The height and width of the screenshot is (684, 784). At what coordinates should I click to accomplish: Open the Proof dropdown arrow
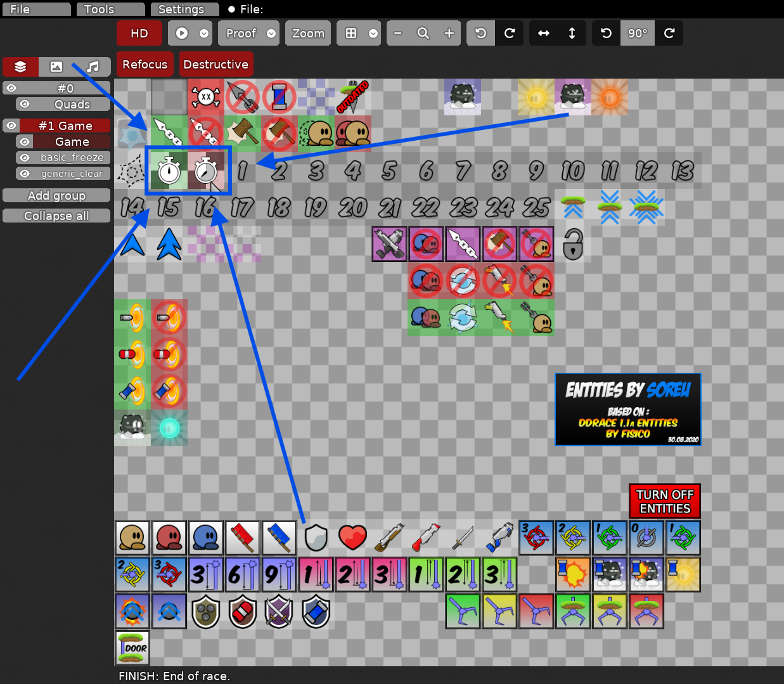point(271,33)
